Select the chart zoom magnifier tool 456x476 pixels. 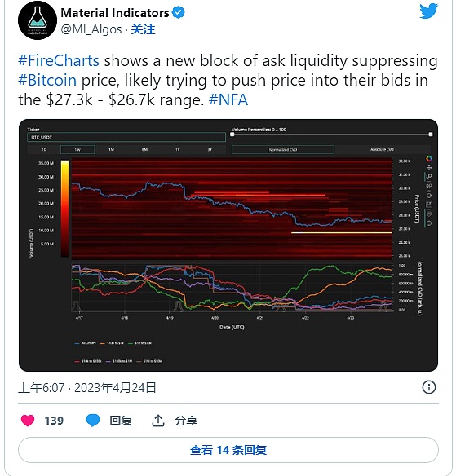(x=428, y=176)
